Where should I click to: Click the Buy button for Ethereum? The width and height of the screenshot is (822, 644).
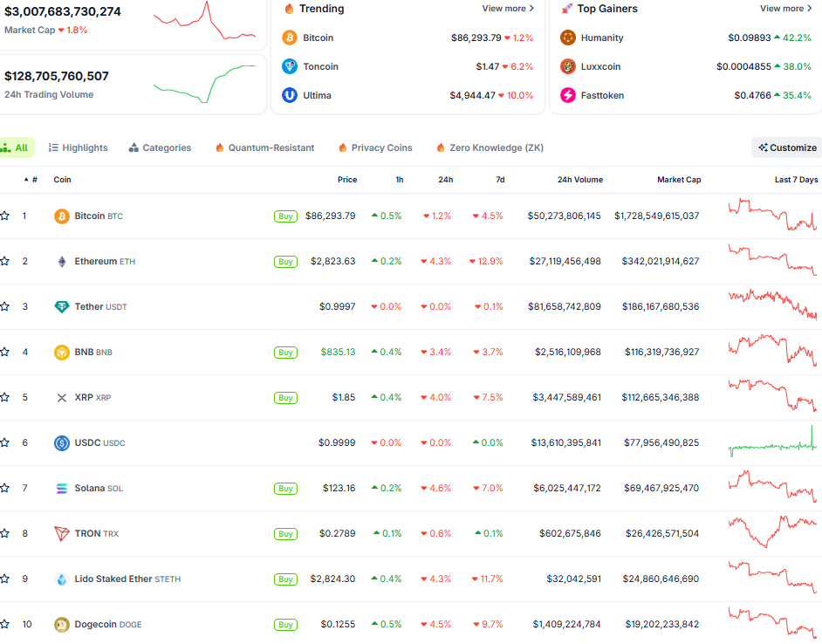285,262
